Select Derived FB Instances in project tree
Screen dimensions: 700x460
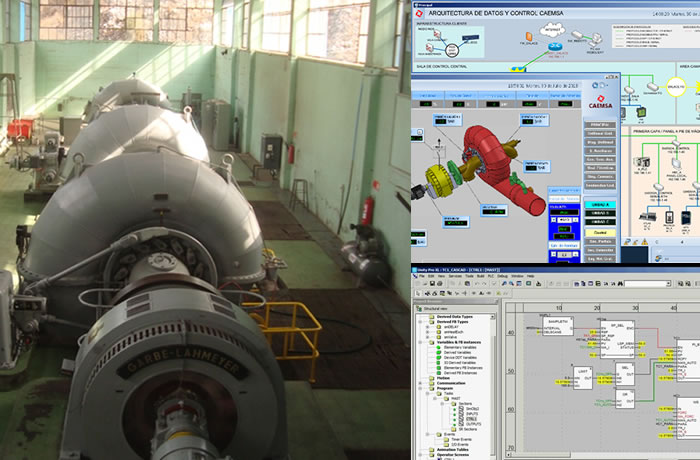[460, 372]
